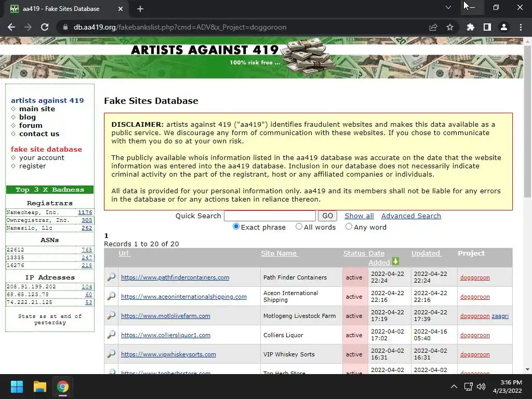Go to main site in sidebar
Image resolution: width=532 pixels, height=399 pixels.
coord(37,109)
